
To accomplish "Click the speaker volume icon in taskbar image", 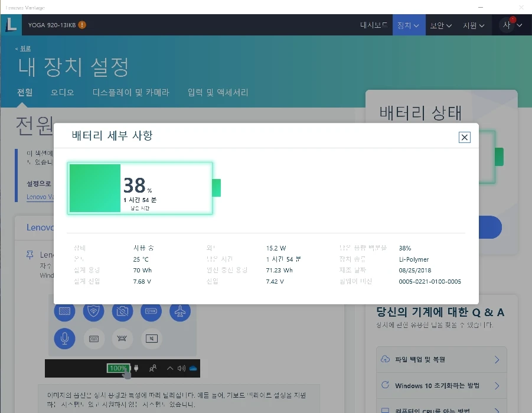I will (x=181, y=368).
